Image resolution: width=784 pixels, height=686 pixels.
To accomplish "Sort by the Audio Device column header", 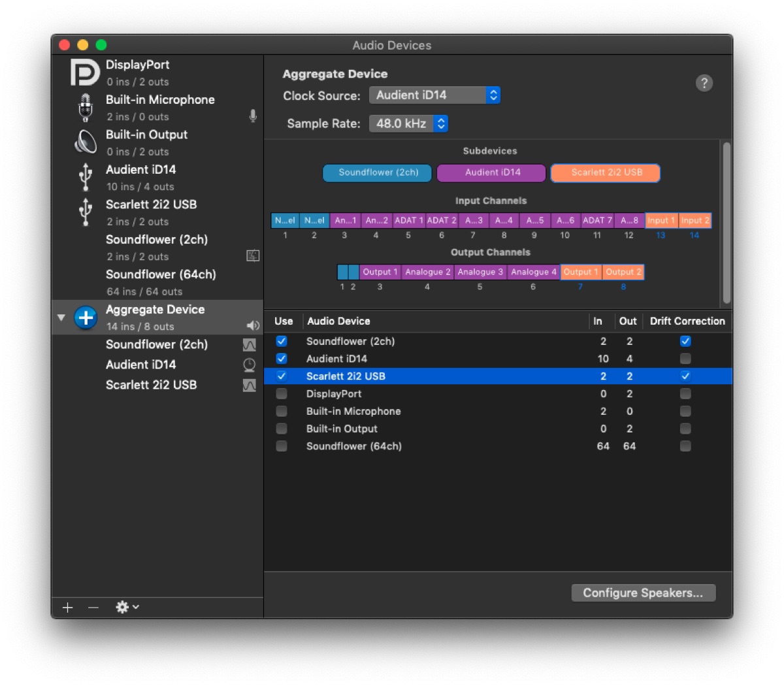I will click(445, 321).
